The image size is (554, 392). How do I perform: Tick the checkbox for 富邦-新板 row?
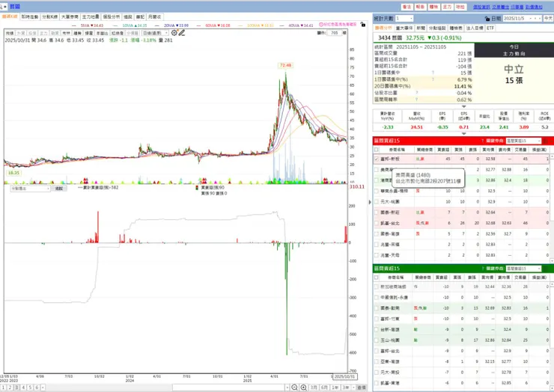coord(377,159)
